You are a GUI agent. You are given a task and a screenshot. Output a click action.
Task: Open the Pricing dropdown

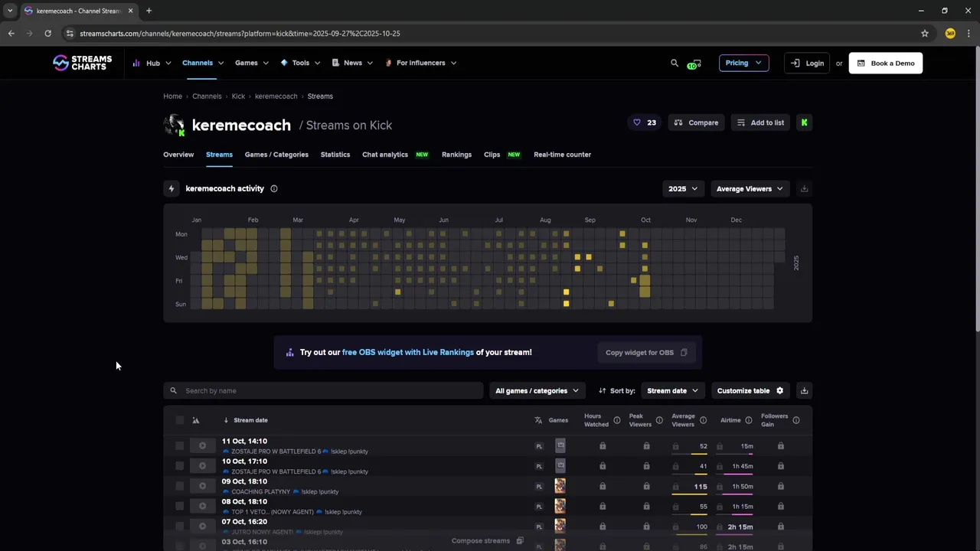(x=743, y=63)
